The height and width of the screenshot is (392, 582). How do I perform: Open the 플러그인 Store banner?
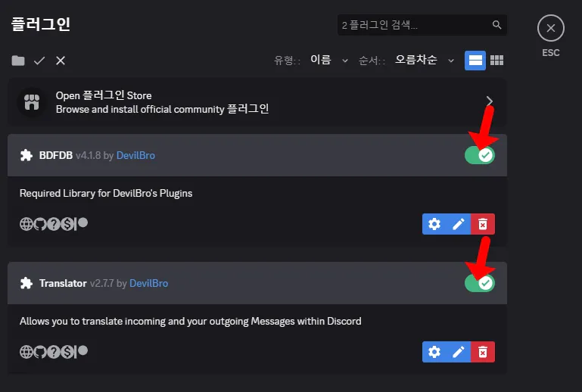pos(257,101)
